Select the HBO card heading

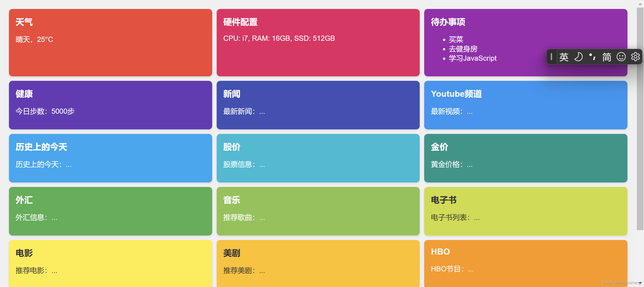[440, 251]
